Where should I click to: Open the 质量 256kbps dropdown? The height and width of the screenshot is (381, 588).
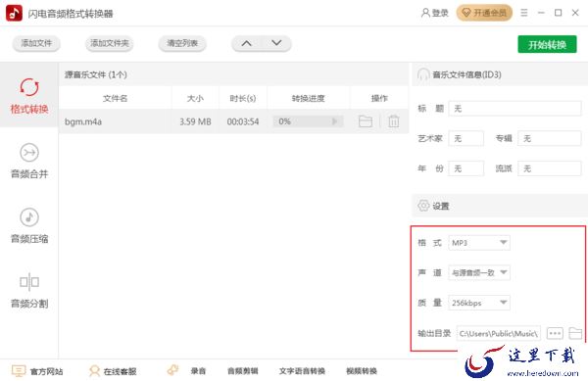click(479, 303)
